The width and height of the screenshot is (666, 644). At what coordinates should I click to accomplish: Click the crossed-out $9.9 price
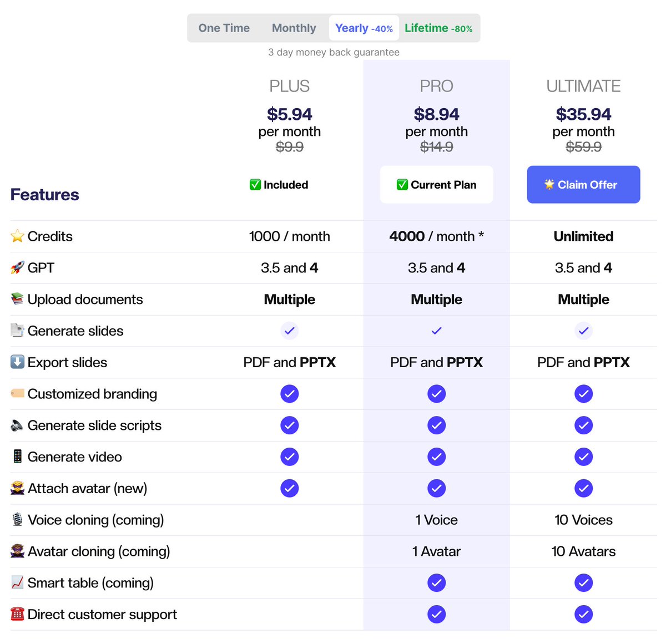pos(290,147)
